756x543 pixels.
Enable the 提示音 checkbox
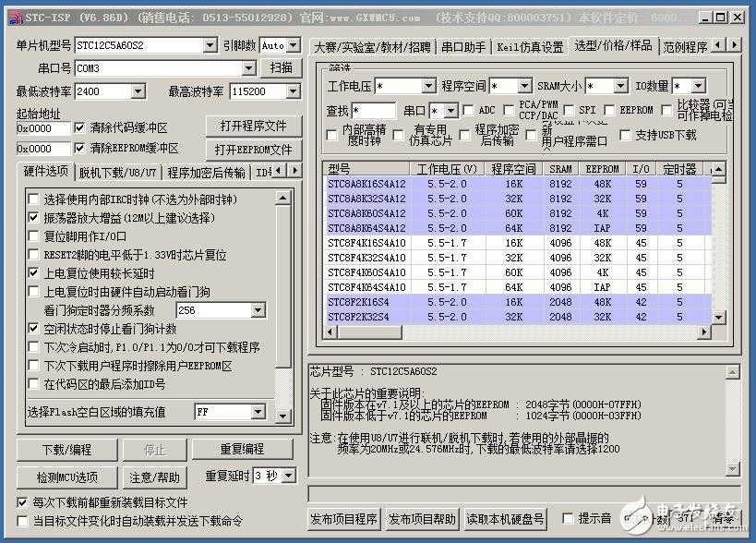(569, 518)
